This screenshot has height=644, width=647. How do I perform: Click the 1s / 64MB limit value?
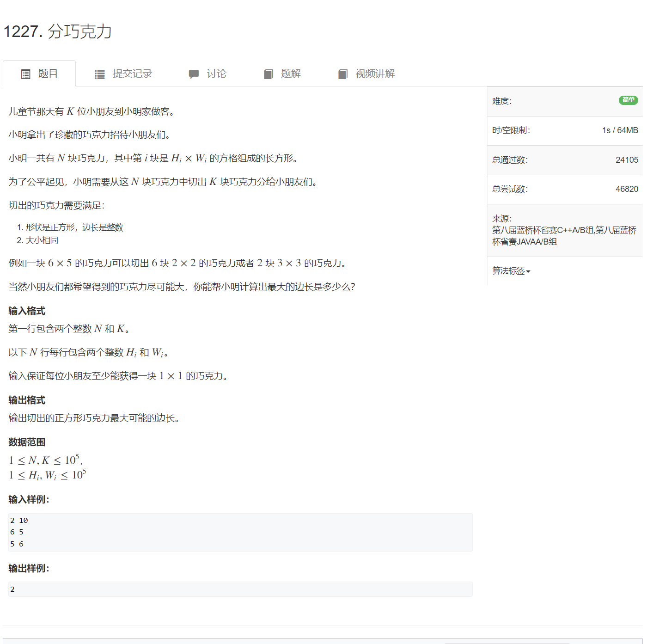click(x=620, y=130)
